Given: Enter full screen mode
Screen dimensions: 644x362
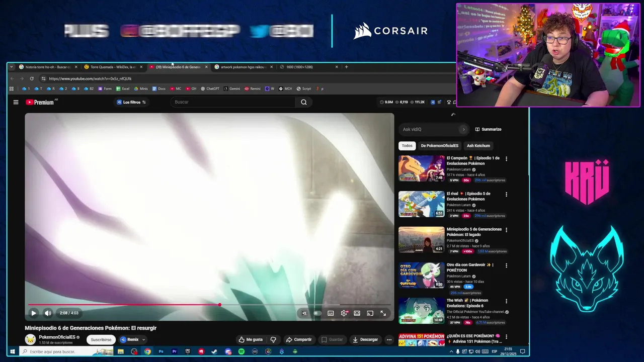Looking at the screenshot, I should point(383,313).
